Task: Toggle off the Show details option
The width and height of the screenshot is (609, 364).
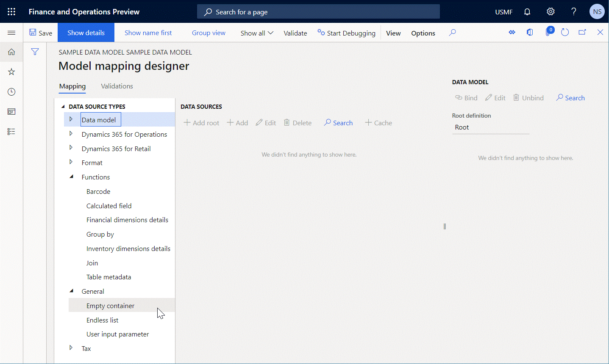Action: pyautogui.click(x=86, y=32)
